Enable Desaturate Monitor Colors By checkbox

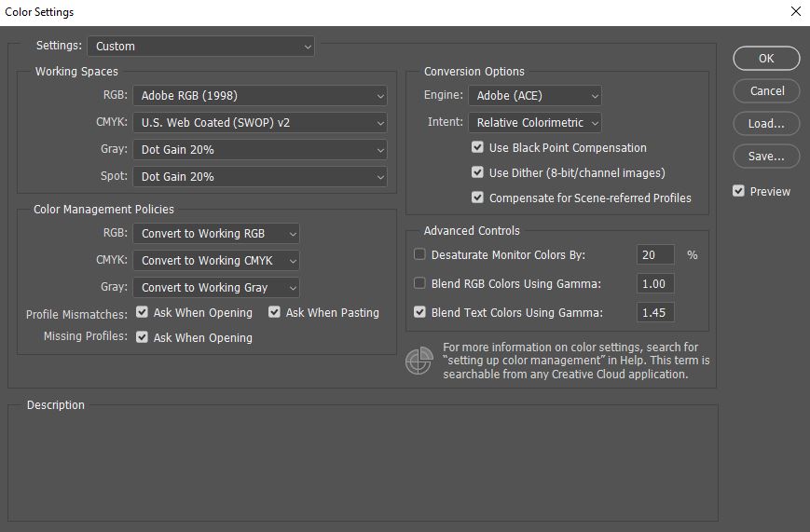coord(419,254)
